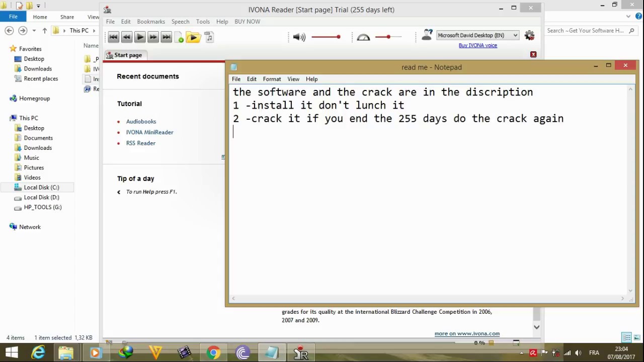Open the Notepad File menu

tap(236, 79)
